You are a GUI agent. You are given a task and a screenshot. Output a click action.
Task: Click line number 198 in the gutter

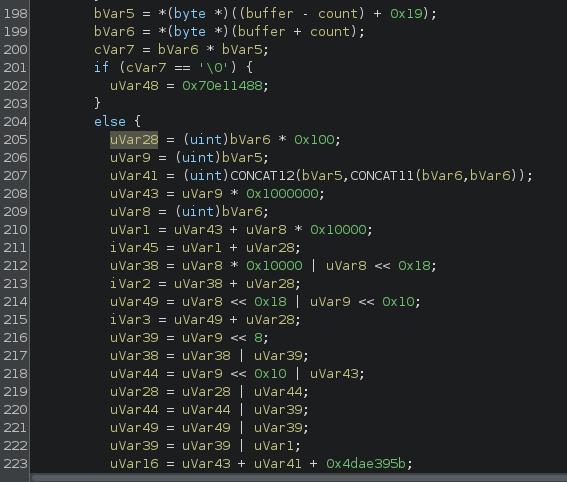pos(15,14)
